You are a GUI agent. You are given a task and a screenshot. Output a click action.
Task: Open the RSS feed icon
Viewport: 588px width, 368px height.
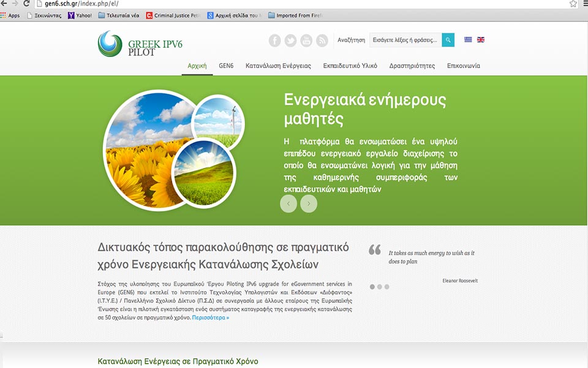(322, 40)
